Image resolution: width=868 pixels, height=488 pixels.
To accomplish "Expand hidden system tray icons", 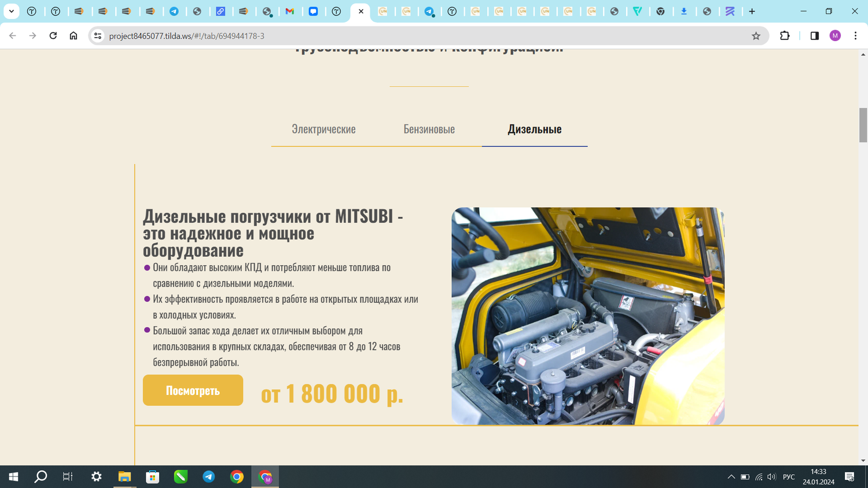I will pos(731,477).
